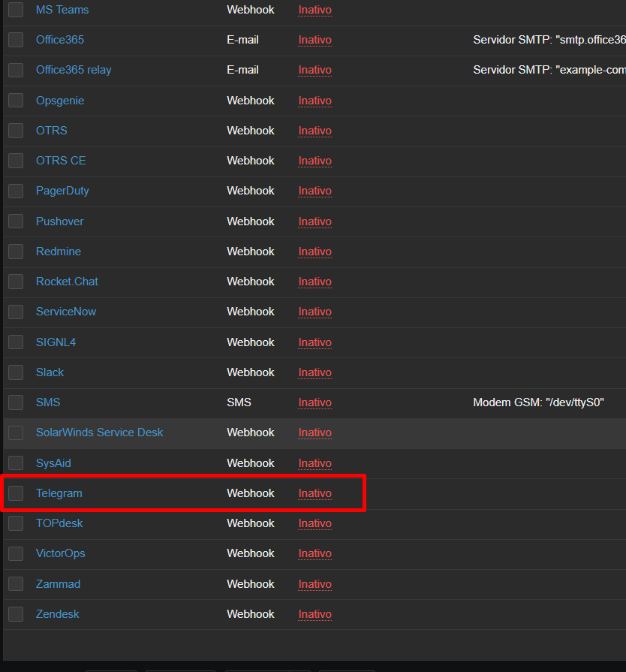
Task: Toggle Inativo status in the PagerDuty row
Action: (315, 191)
